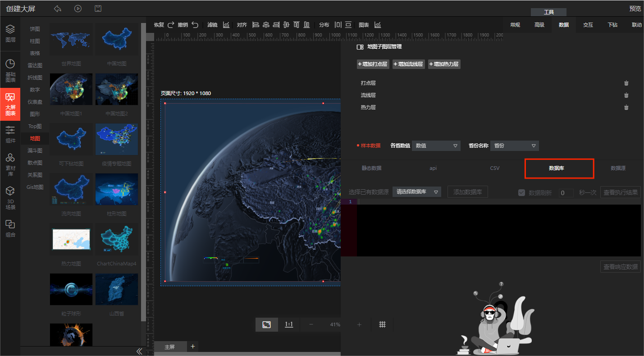Switch to the 下钻 drill-down tab

tap(612, 25)
